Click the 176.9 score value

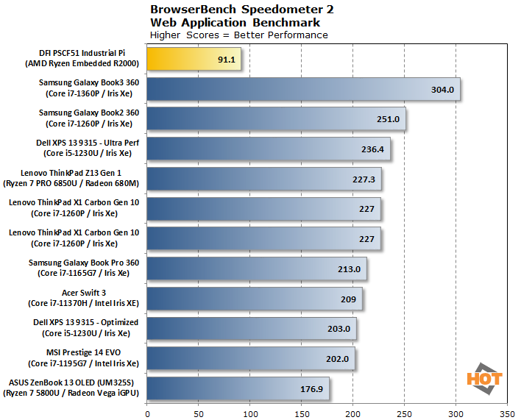click(311, 389)
